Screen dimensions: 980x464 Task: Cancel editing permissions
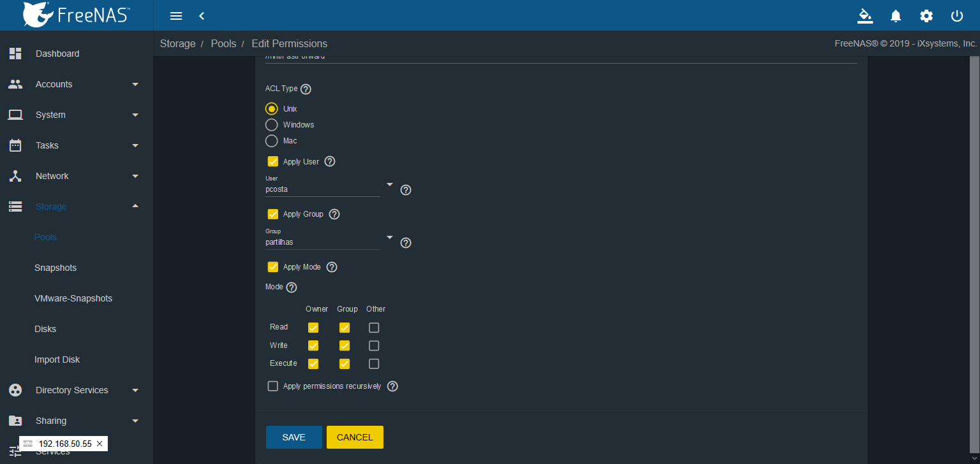tap(355, 437)
